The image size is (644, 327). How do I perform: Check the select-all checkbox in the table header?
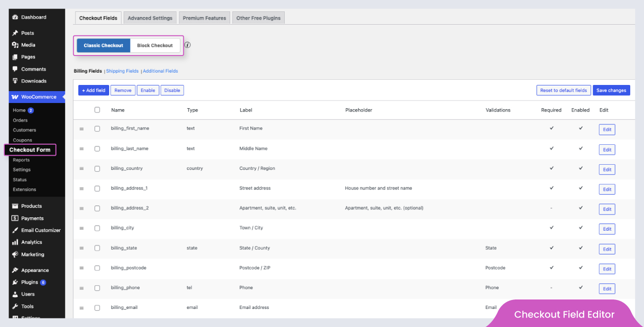click(x=97, y=110)
